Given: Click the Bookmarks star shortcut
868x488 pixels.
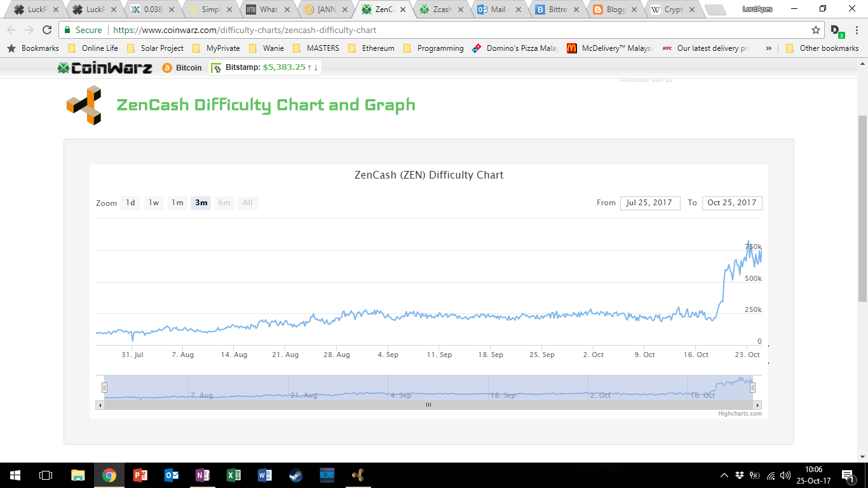Looking at the screenshot, I should tap(33, 48).
